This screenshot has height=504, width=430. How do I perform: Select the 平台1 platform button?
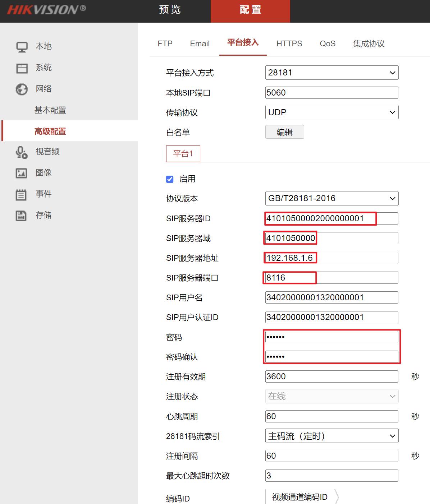pos(183,154)
